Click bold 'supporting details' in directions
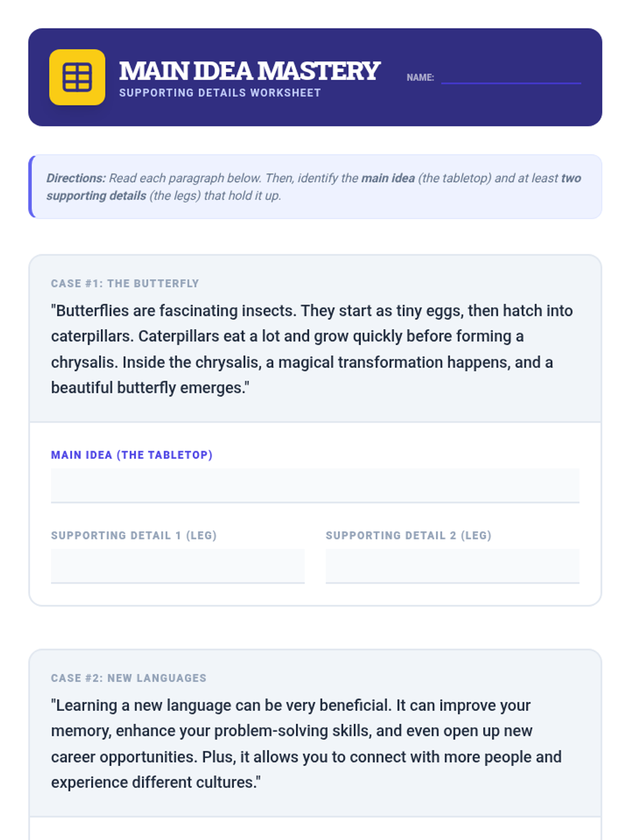 pos(96,196)
